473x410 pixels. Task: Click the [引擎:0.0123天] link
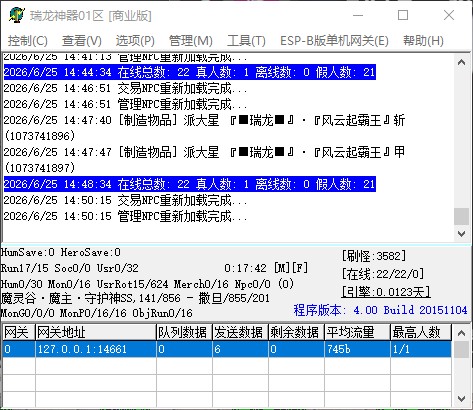pyautogui.click(x=386, y=292)
